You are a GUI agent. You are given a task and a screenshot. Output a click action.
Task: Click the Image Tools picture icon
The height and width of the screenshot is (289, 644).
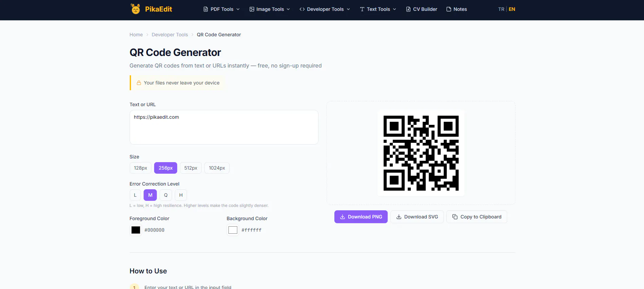252,9
